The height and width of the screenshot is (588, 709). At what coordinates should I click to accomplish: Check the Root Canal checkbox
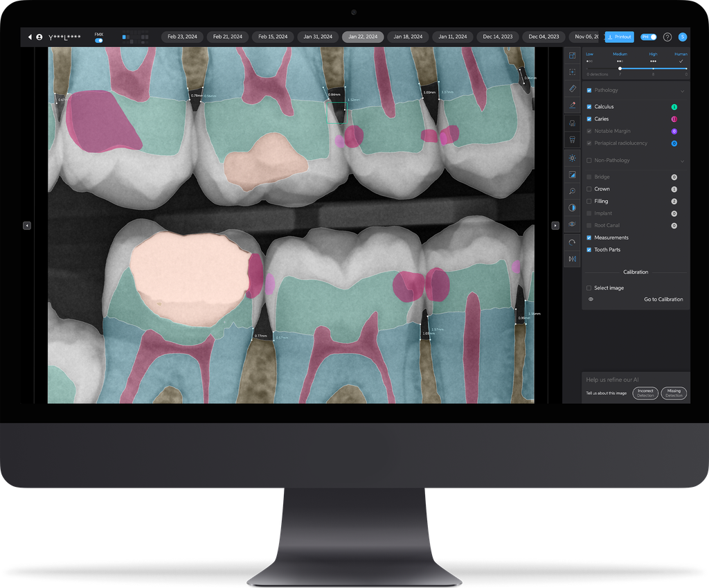coord(589,225)
